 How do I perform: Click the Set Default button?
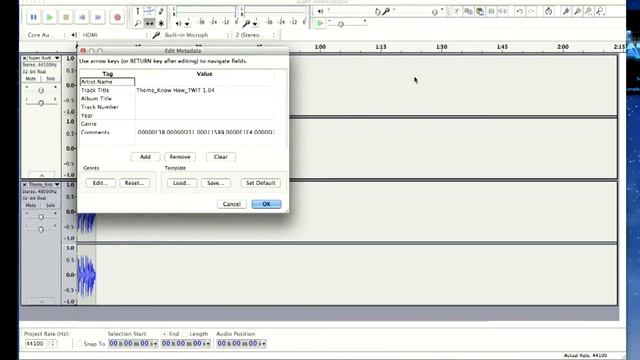(x=260, y=183)
